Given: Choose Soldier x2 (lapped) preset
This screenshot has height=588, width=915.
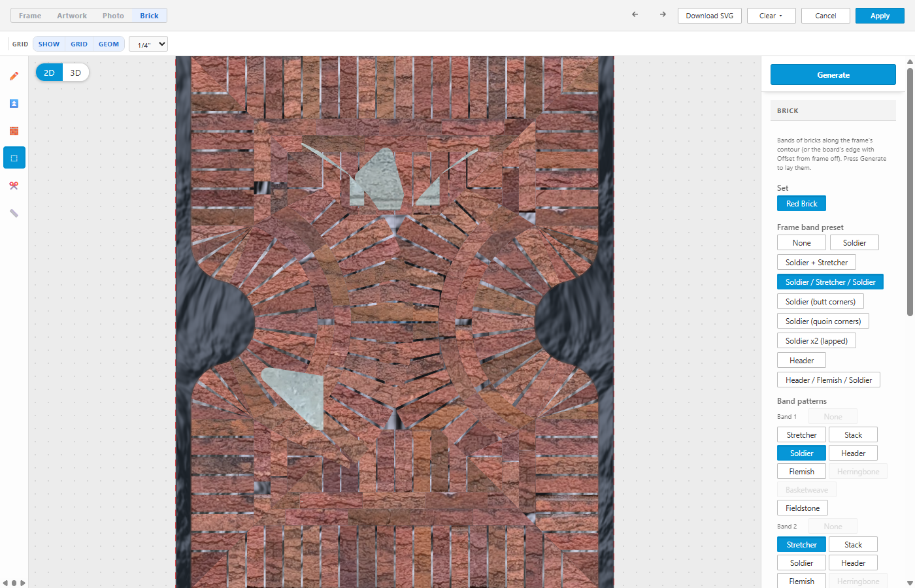Looking at the screenshot, I should pos(816,340).
